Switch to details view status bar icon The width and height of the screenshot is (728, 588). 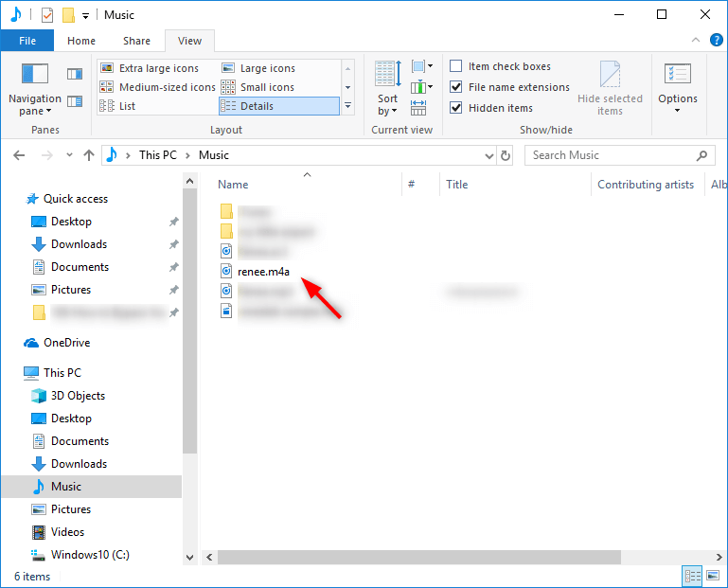(693, 577)
